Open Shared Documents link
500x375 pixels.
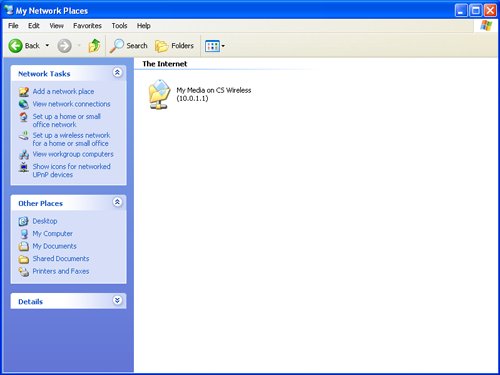click(x=61, y=259)
